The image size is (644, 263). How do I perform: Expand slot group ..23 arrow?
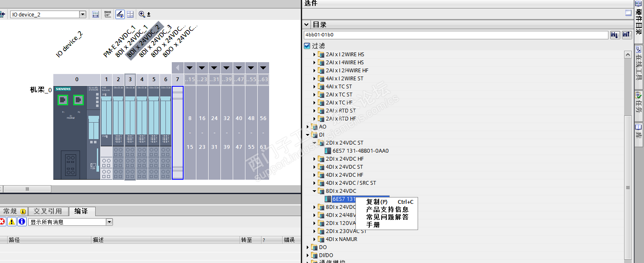[x=202, y=68]
